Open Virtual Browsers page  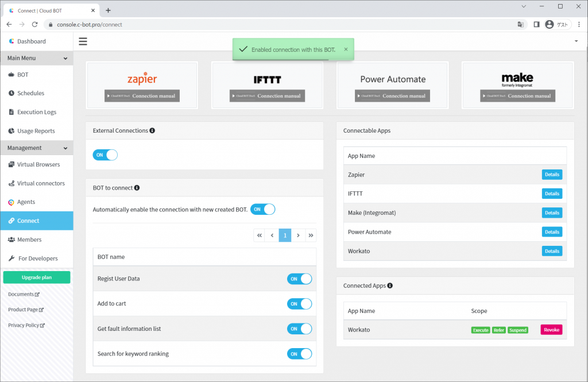click(37, 164)
